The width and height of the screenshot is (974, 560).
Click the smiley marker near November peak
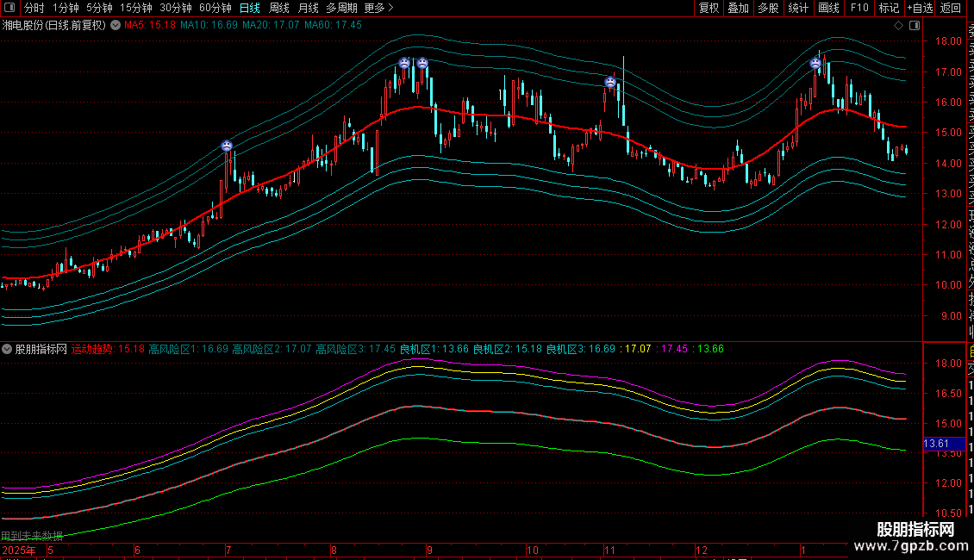click(610, 83)
